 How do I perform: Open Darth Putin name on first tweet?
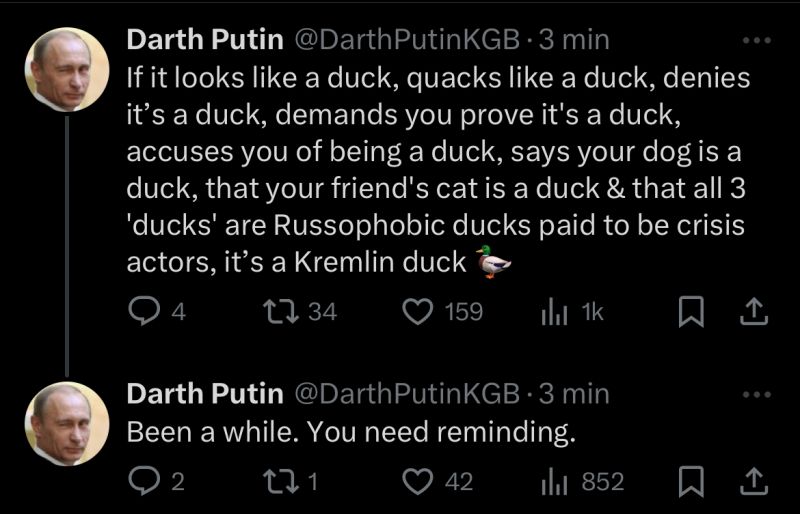pyautogui.click(x=205, y=40)
